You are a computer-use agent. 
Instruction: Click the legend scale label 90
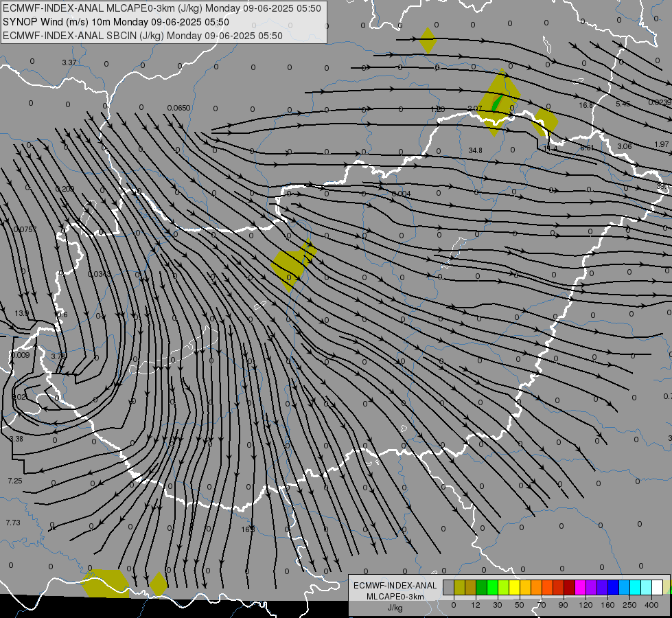click(563, 605)
